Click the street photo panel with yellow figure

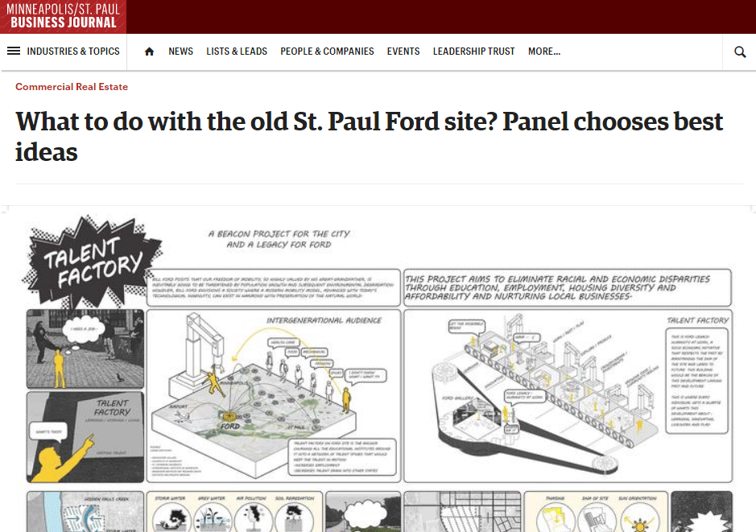tap(85, 348)
